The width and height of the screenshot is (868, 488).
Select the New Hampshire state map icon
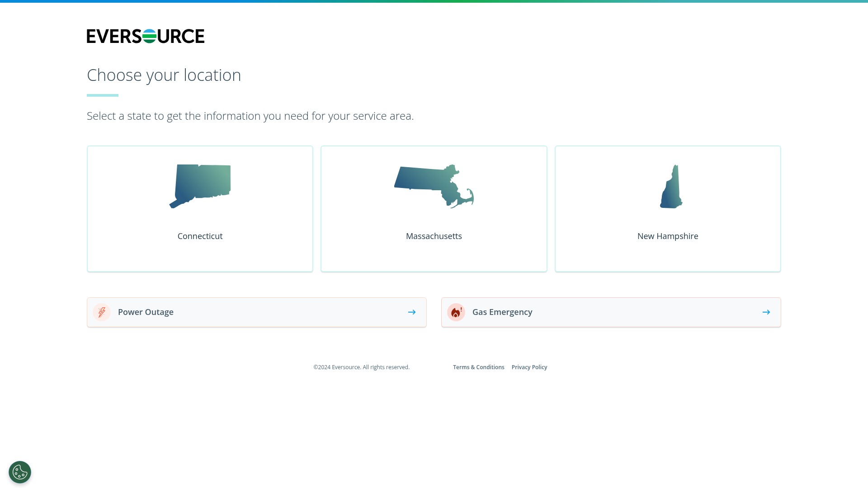coord(671,186)
